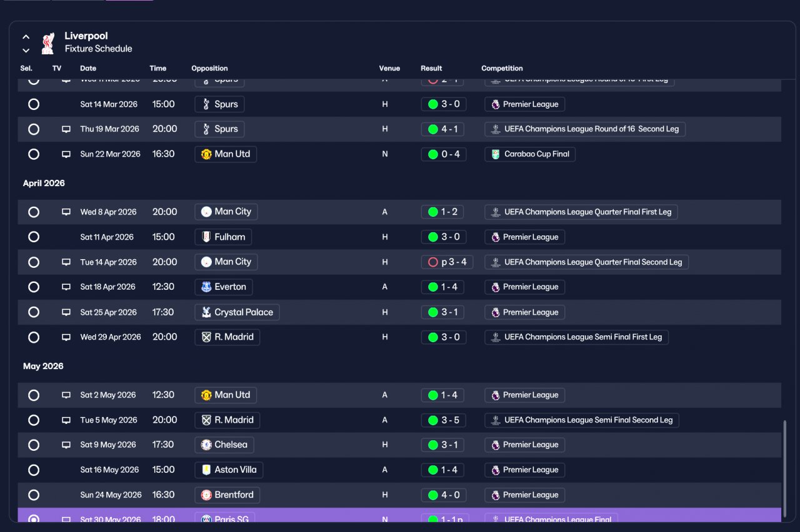Open Man City opposition on Wed 8 Apr

pos(226,212)
